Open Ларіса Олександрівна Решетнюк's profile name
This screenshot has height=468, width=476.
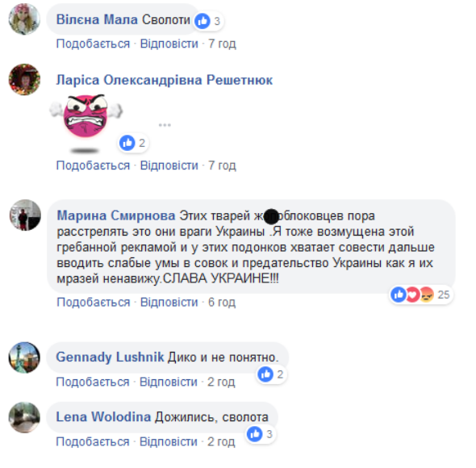(165, 80)
